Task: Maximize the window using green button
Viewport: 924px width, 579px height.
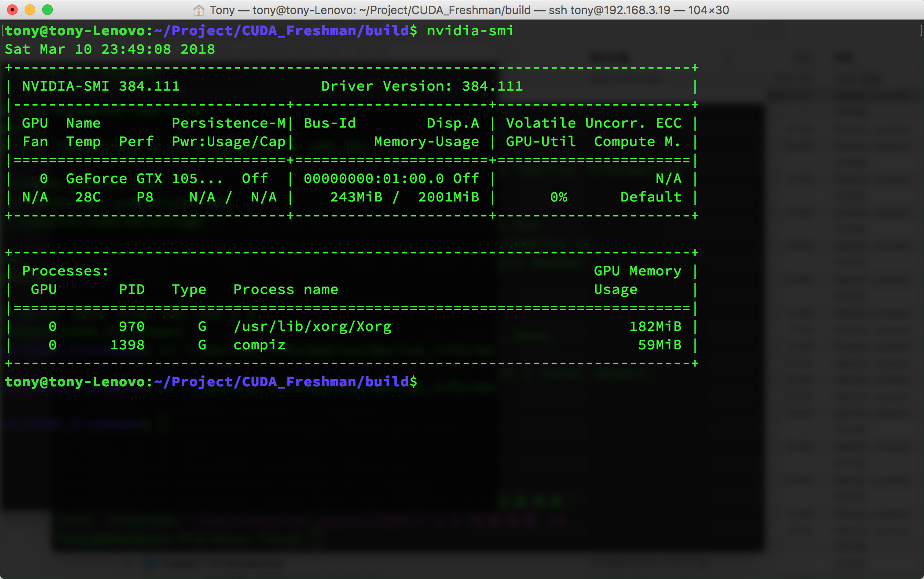Action: (x=48, y=10)
